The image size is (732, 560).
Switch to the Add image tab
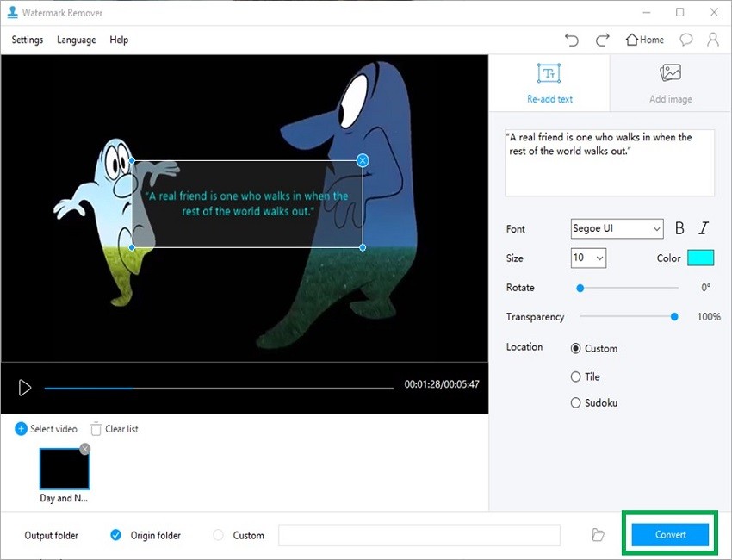pyautogui.click(x=671, y=84)
